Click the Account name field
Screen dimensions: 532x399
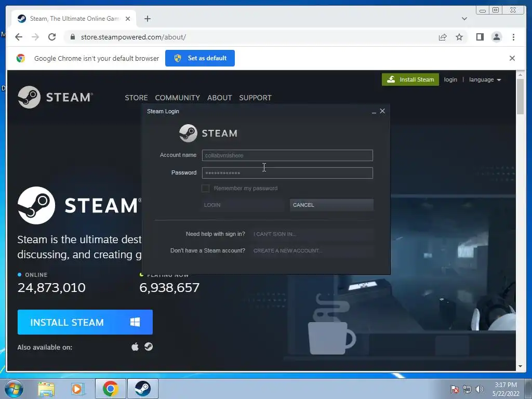287,155
